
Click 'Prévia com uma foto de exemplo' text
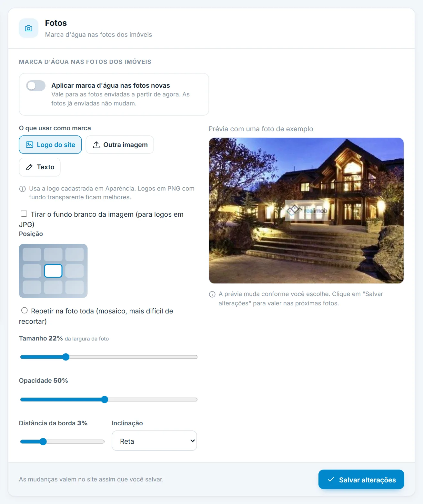(x=261, y=129)
